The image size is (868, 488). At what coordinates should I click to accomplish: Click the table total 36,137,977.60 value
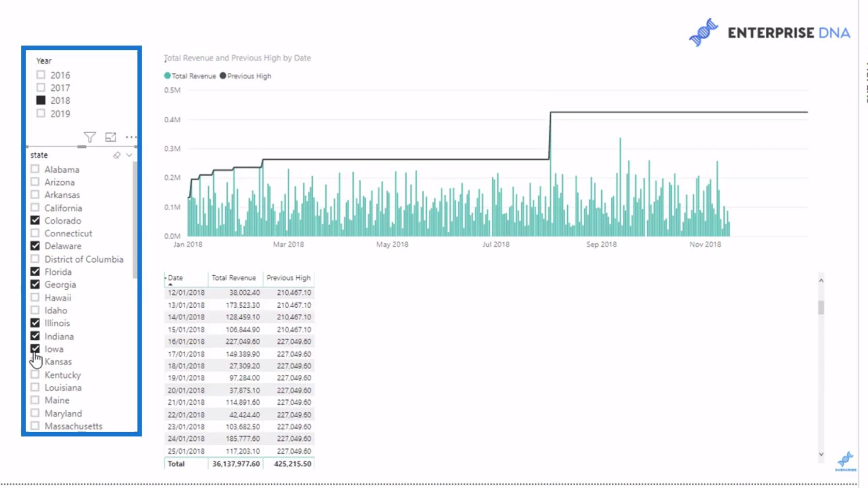(x=236, y=464)
